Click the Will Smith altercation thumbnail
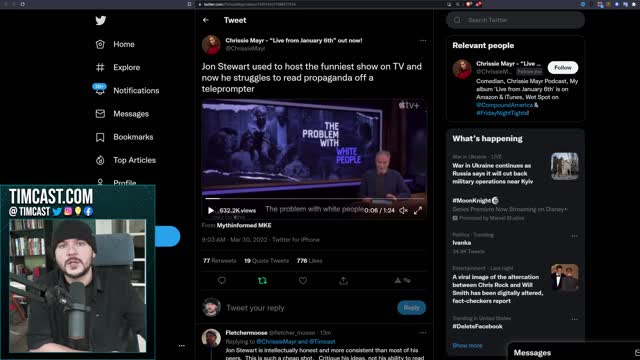640x360 pixels. (564, 278)
